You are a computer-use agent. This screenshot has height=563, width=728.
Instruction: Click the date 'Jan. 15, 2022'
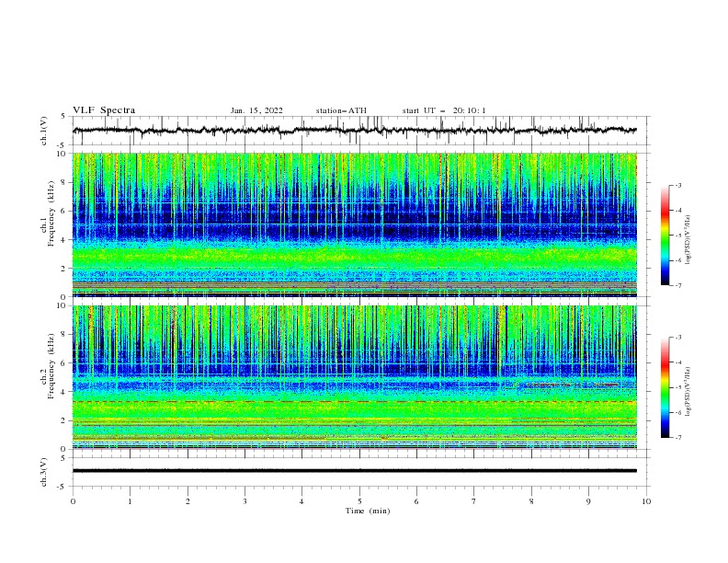click(256, 110)
